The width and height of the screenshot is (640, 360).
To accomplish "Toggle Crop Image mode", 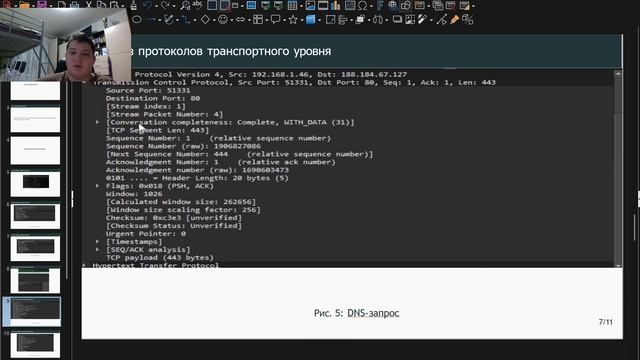I will pyautogui.click(x=410, y=20).
